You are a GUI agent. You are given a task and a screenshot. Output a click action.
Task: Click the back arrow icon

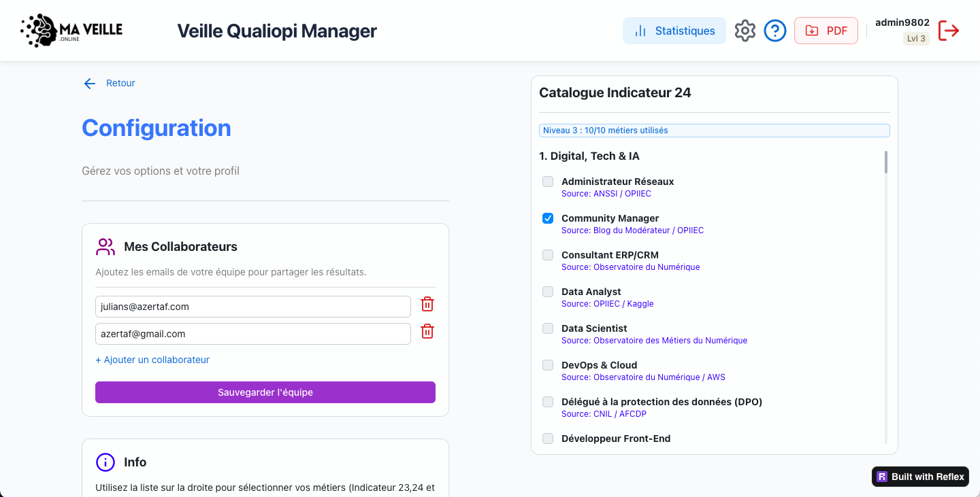89,84
